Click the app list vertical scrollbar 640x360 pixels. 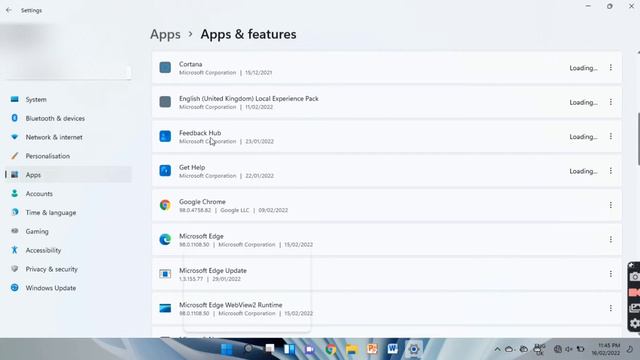(x=638, y=139)
